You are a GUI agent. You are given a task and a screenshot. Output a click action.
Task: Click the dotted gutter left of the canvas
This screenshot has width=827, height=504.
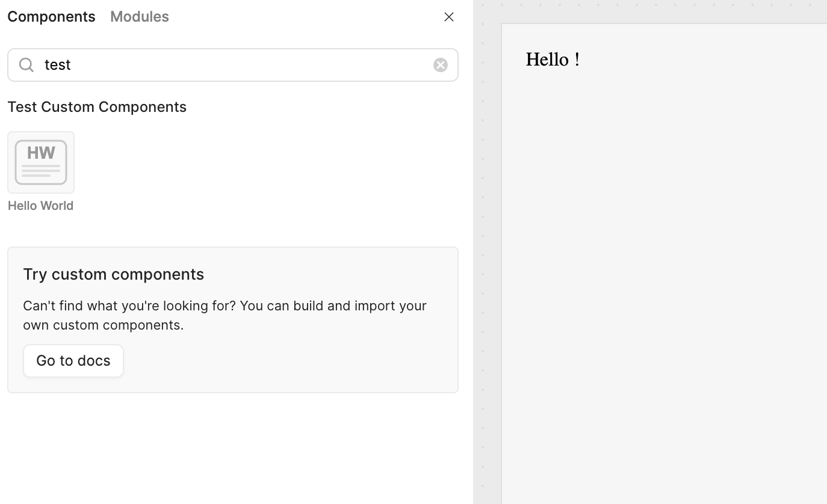pyautogui.click(x=487, y=271)
